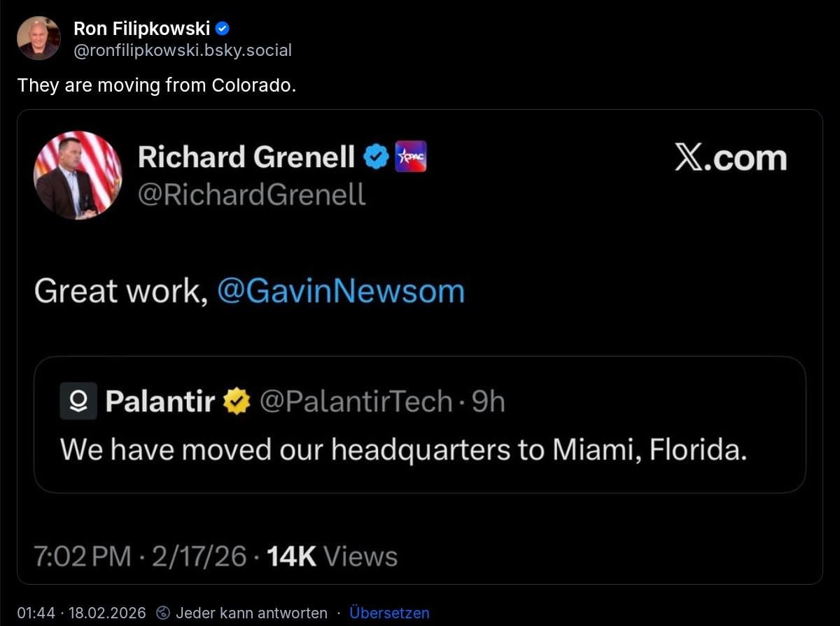Viewport: 840px width, 626px height.
Task: Click the CPAC badge next to Richard Grenell
Action: pyautogui.click(x=411, y=157)
